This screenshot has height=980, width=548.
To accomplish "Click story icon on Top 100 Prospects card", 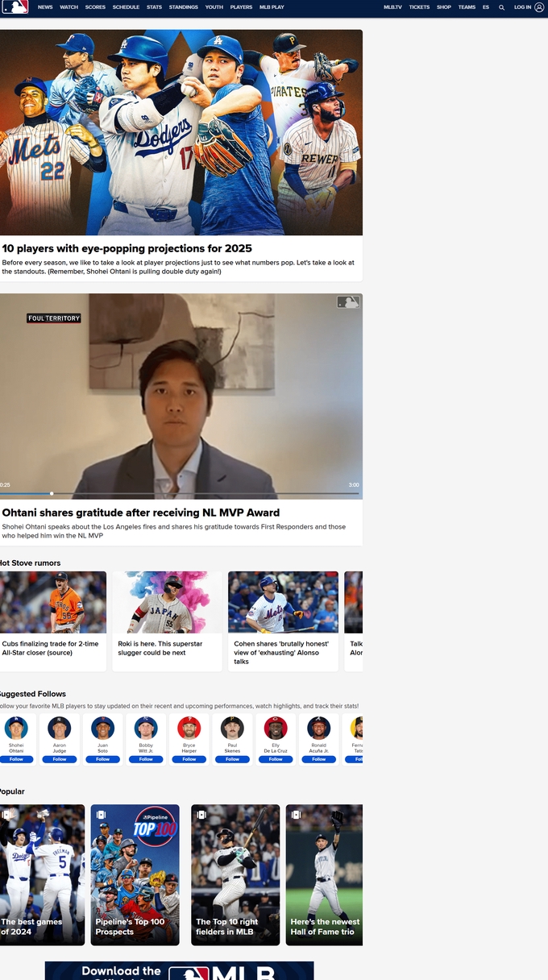I will point(102,815).
